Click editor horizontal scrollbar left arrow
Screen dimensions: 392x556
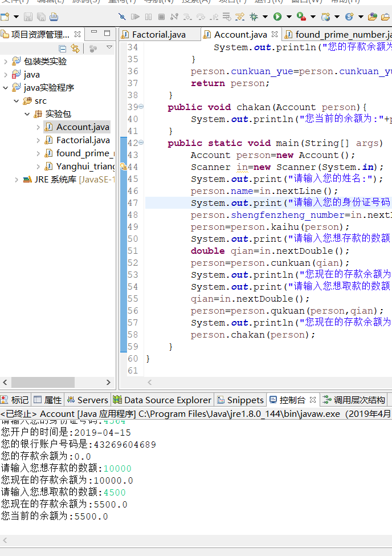tap(150, 382)
